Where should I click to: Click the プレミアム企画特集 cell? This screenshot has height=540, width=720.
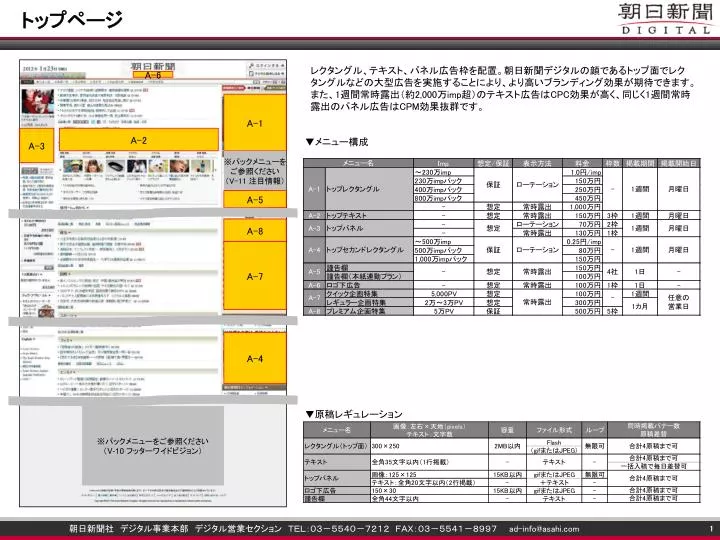click(x=369, y=311)
